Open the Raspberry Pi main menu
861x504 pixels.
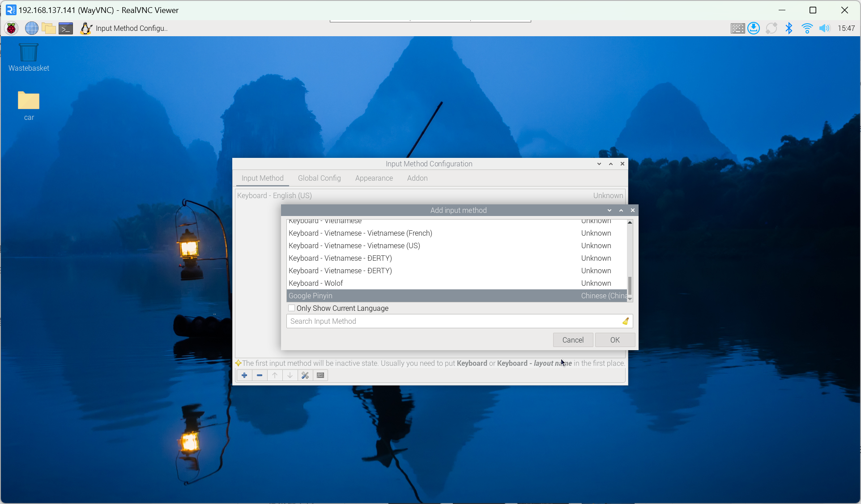[11, 28]
